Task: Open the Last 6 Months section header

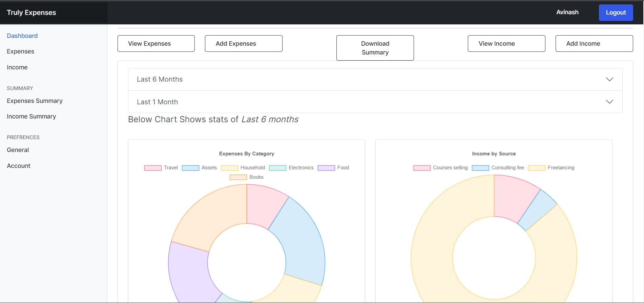Action: point(160,80)
